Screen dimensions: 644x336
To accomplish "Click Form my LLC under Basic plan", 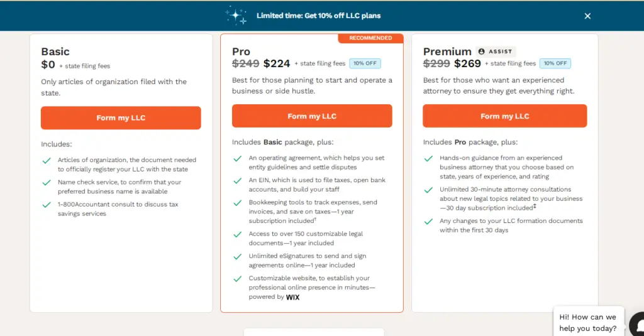I will pyautogui.click(x=121, y=117).
